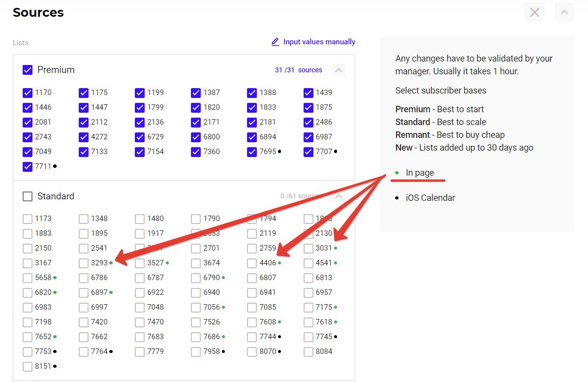
Task: Check source 7175 checkbox
Action: click(x=308, y=308)
